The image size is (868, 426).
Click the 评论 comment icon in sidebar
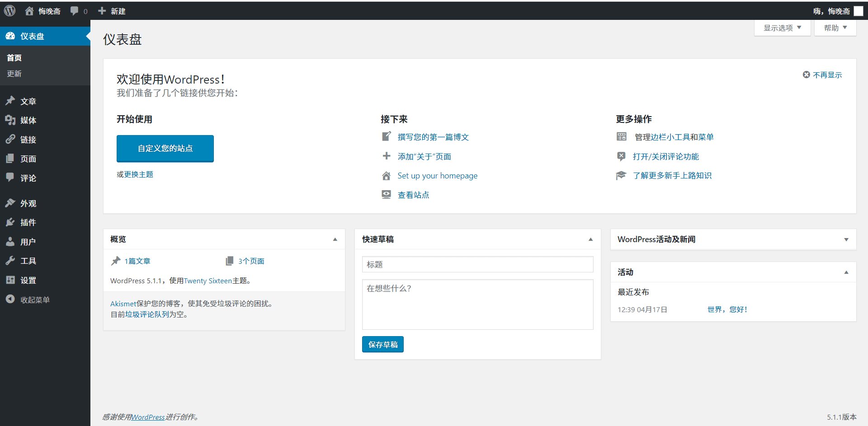[10, 178]
